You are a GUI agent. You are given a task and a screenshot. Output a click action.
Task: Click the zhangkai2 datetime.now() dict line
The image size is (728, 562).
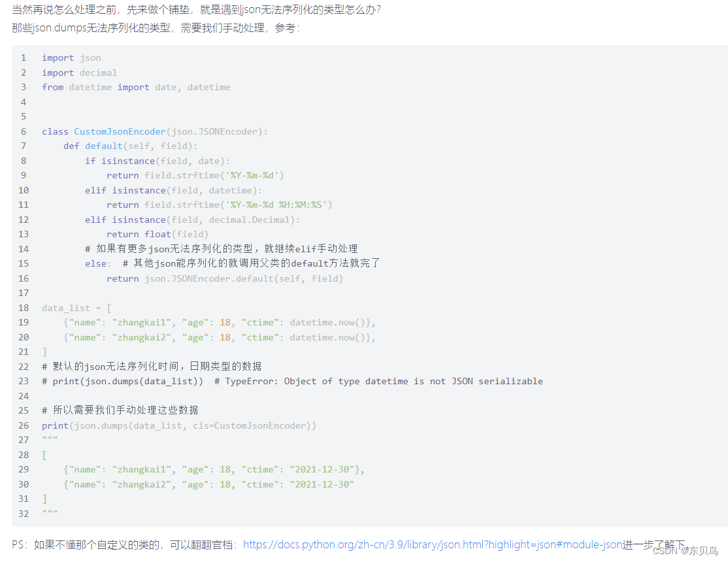tap(220, 337)
